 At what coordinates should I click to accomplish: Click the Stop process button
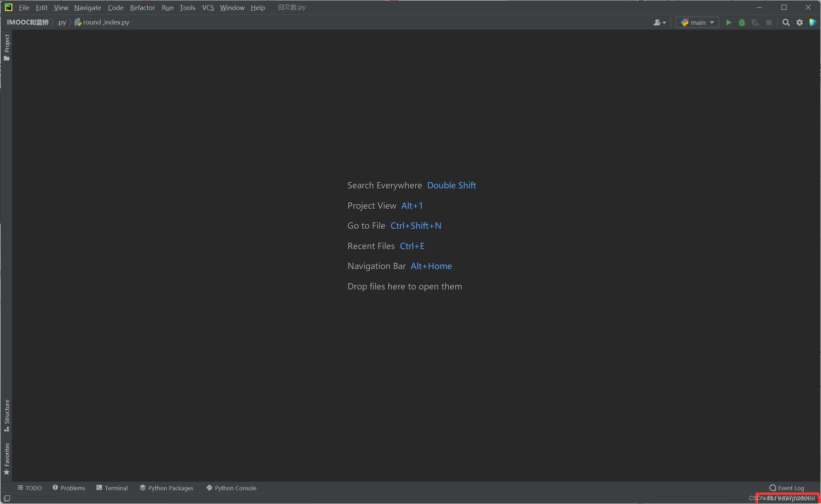[x=771, y=22]
